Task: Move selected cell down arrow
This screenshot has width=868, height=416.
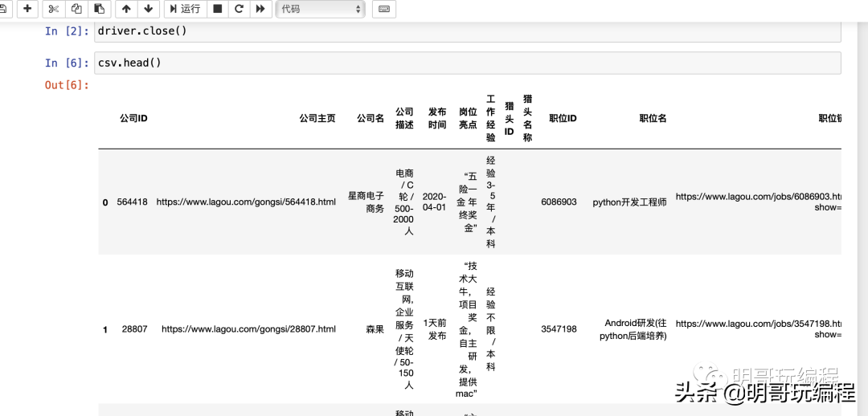Action: (x=149, y=9)
